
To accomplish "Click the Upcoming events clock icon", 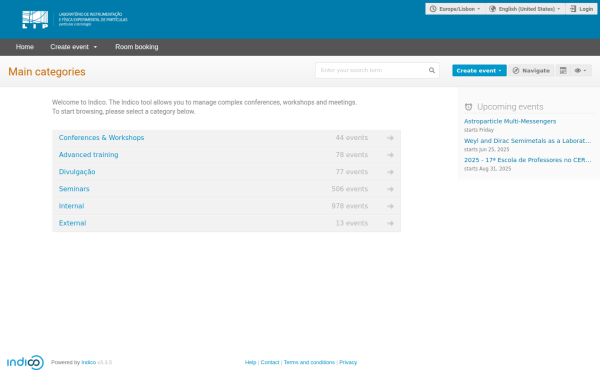I will 468,107.
